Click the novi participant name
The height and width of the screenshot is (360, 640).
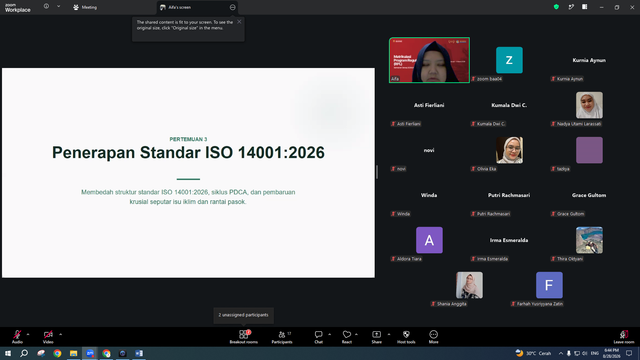(x=429, y=150)
